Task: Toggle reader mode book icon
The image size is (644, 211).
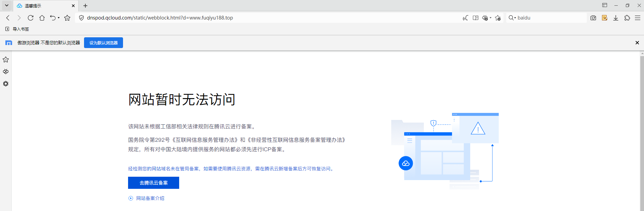Action: click(476, 18)
